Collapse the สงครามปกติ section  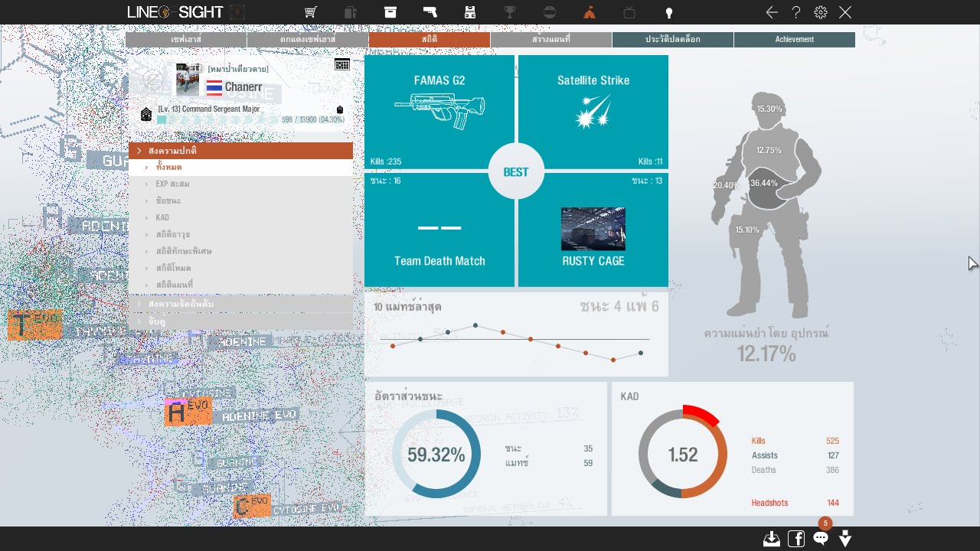point(240,151)
